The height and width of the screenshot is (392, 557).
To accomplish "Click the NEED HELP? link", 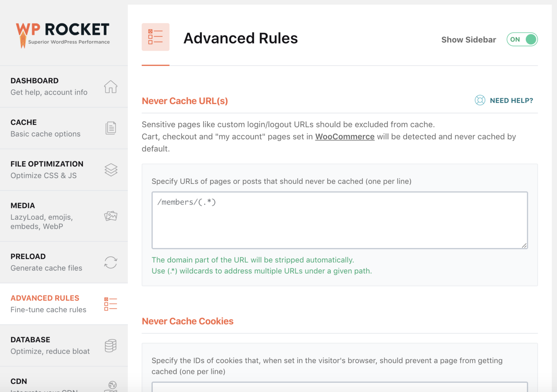I will 511,100.
